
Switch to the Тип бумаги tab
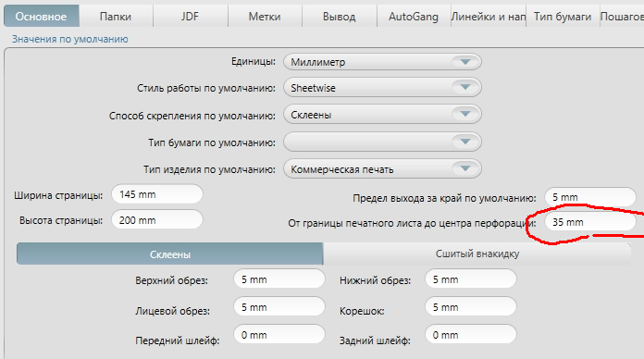563,17
